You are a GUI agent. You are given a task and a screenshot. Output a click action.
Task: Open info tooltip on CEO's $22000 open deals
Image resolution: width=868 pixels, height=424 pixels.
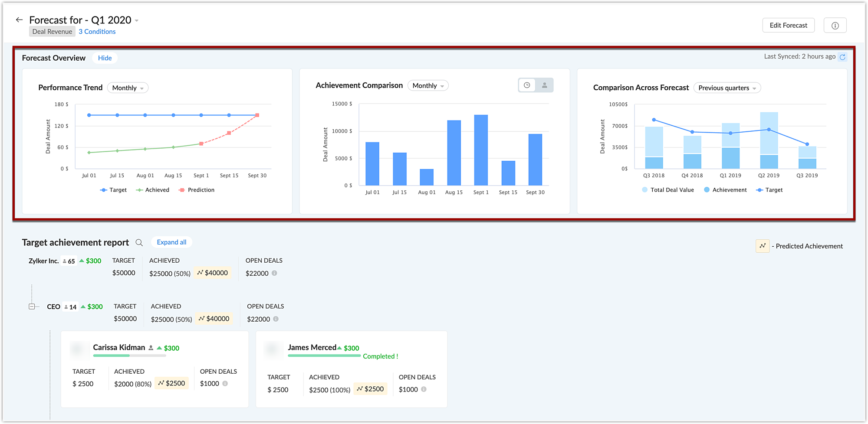276,319
